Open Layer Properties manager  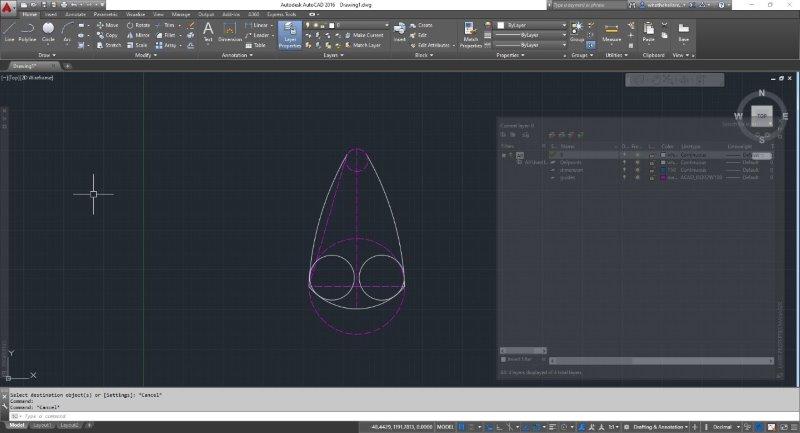(290, 35)
